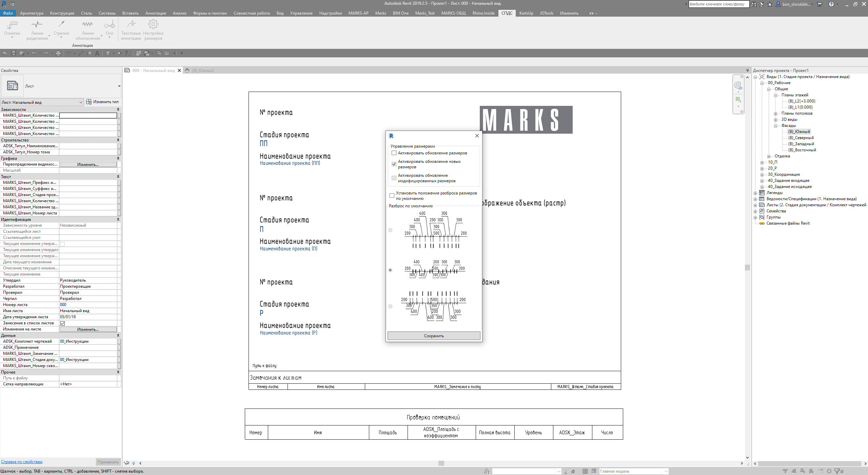This screenshot has height=475, width=868.
Task: Expand the 3D виды tree node
Action: pos(775,120)
